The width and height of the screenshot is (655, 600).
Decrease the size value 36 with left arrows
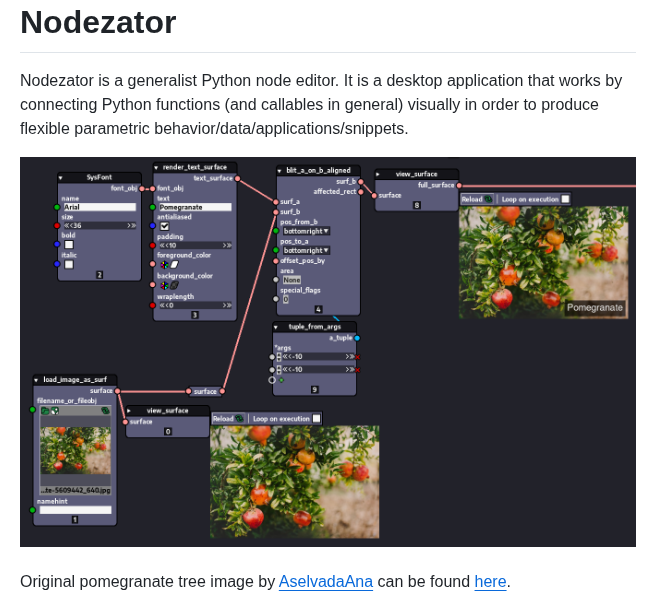[x=68, y=226]
